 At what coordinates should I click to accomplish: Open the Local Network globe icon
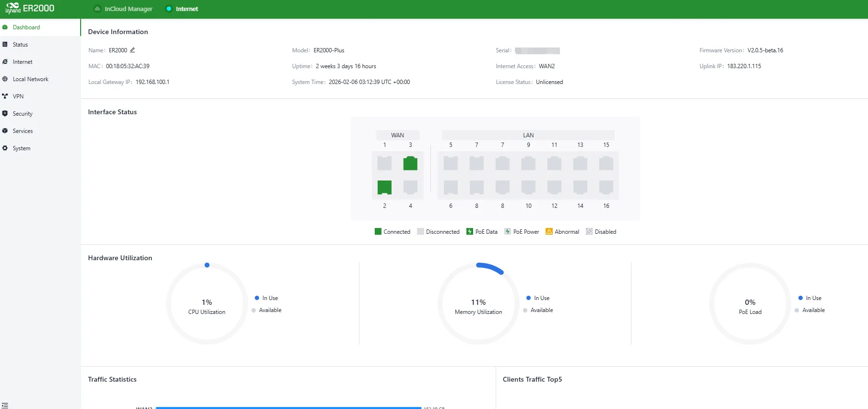click(x=5, y=79)
